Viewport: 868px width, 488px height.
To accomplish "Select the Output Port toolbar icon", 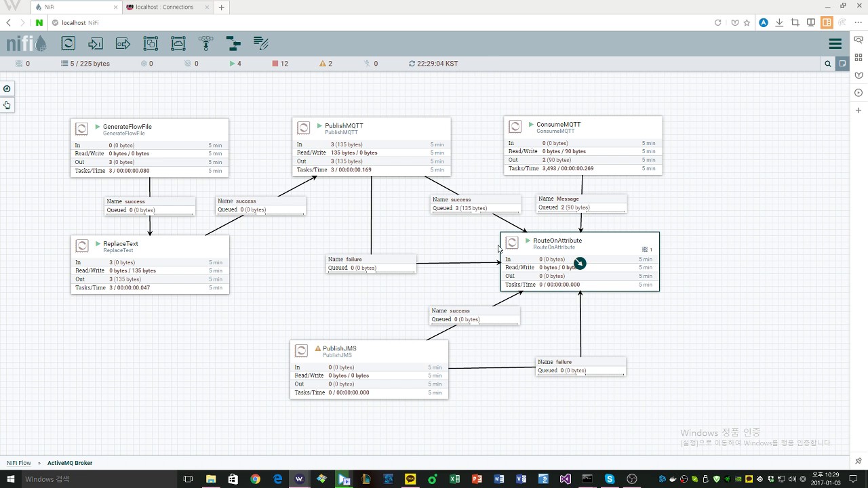I will tap(123, 44).
